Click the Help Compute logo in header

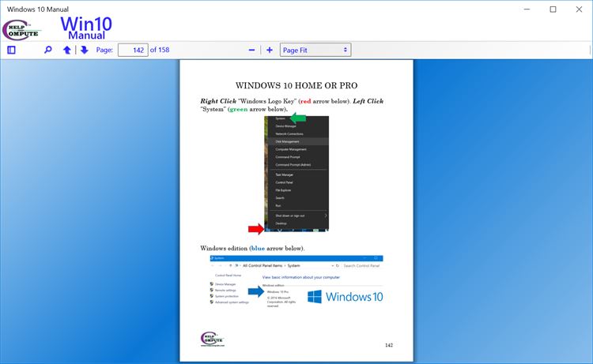pos(21,30)
